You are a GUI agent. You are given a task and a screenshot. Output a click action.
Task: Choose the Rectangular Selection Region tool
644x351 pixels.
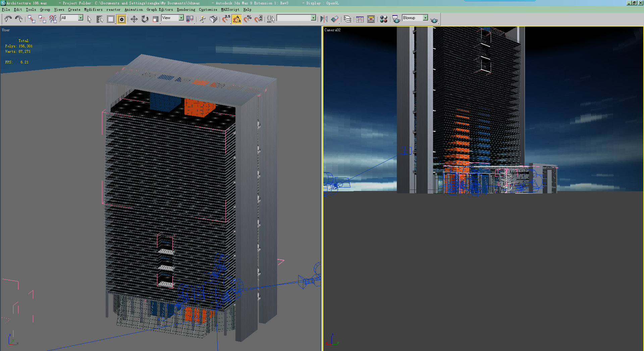tap(110, 19)
